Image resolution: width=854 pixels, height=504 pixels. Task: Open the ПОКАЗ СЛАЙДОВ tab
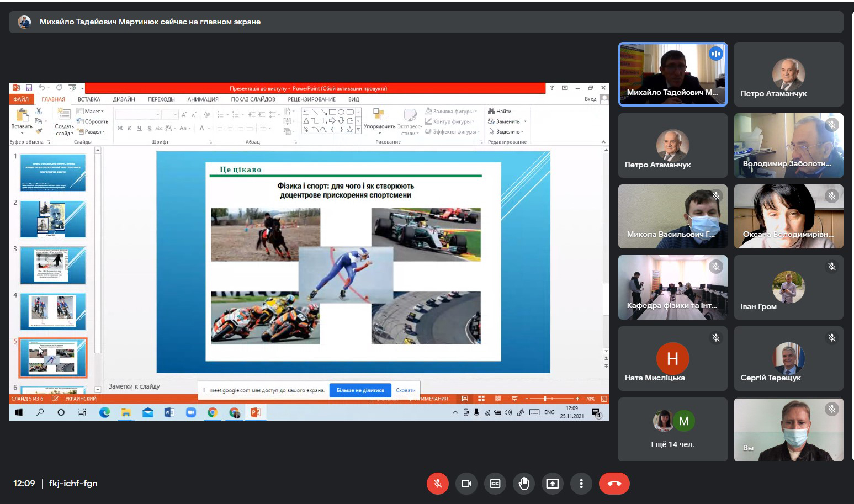click(253, 99)
